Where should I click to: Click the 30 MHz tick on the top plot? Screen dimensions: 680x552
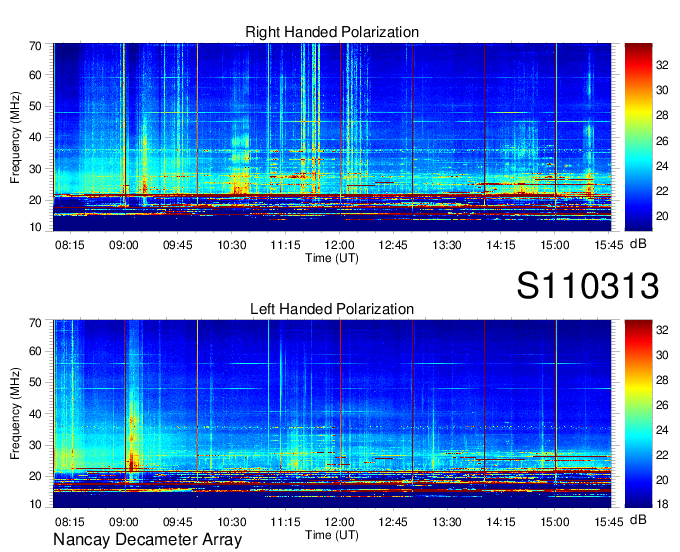(x=35, y=169)
